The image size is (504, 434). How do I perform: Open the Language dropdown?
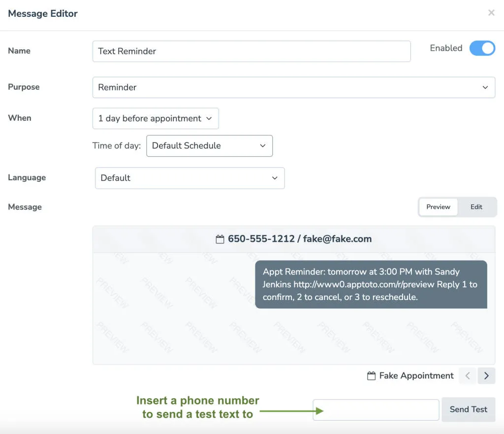[189, 178]
